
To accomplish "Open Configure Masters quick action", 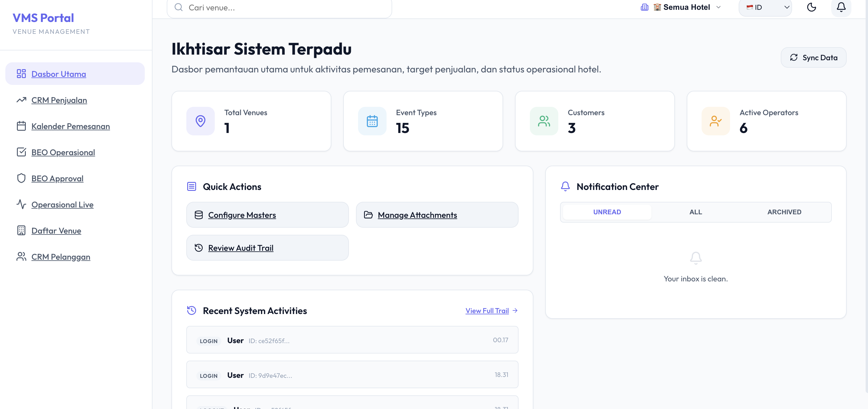I will click(x=268, y=215).
